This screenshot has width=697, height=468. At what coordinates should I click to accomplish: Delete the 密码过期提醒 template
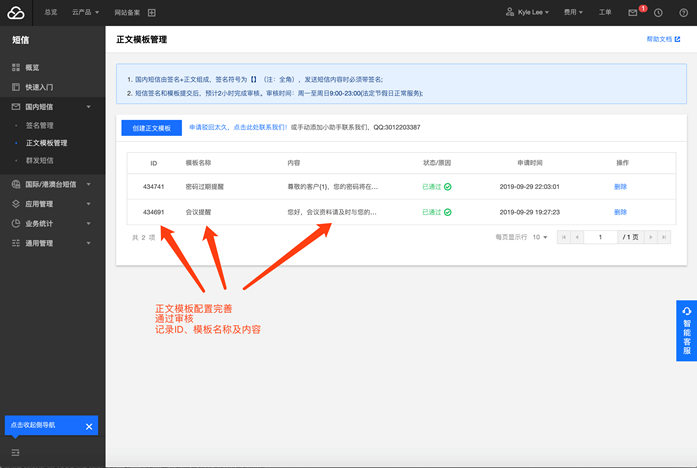coord(620,187)
